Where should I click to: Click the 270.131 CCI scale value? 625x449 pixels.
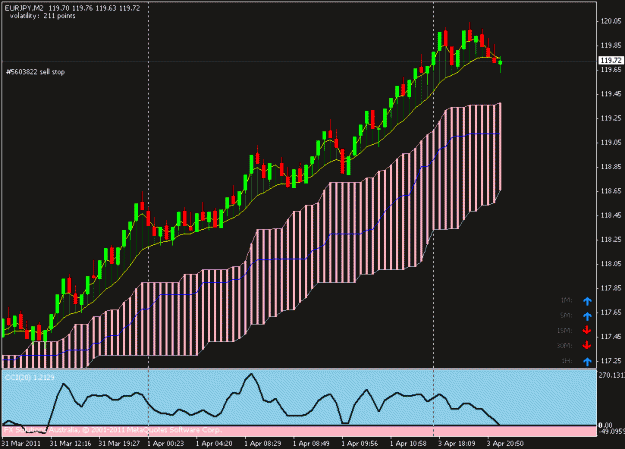[612, 375]
